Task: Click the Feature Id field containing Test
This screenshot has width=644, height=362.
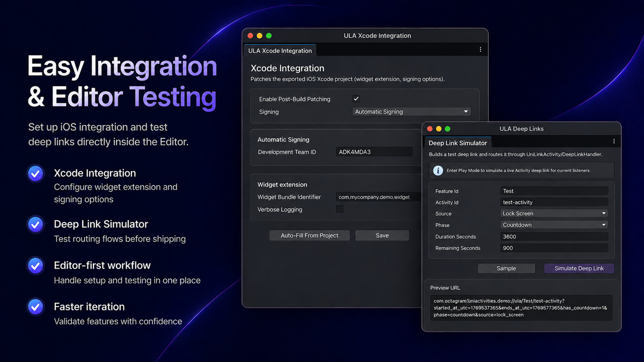Action: [x=554, y=191]
